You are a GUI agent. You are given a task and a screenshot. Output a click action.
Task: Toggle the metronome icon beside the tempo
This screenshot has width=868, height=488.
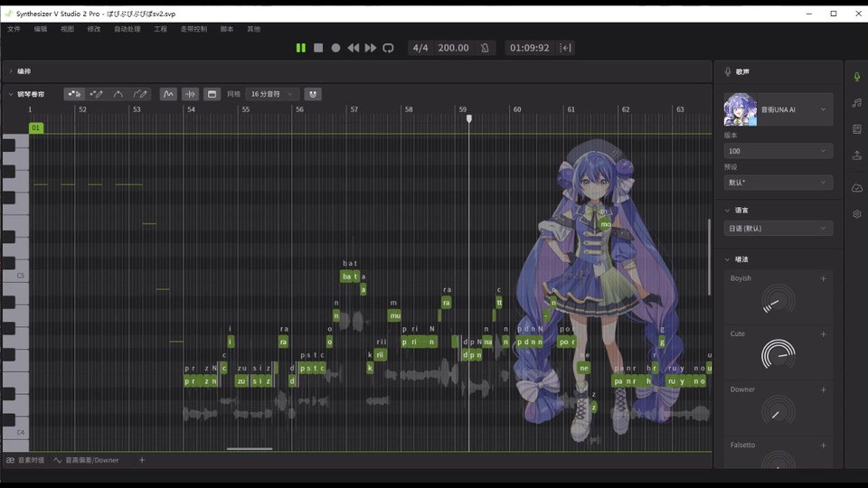485,48
